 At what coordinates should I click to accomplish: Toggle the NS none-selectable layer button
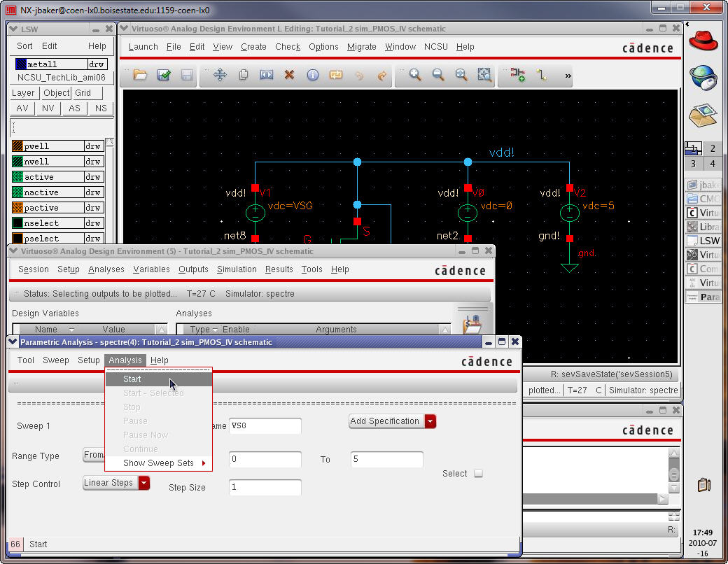(x=101, y=108)
